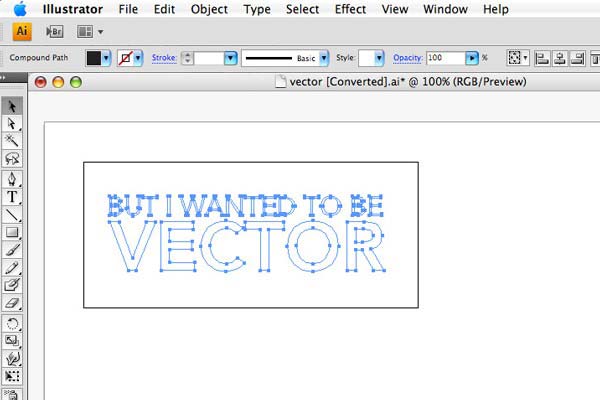The image size is (600, 400).
Task: Open the Edit menu
Action: tap(164, 9)
